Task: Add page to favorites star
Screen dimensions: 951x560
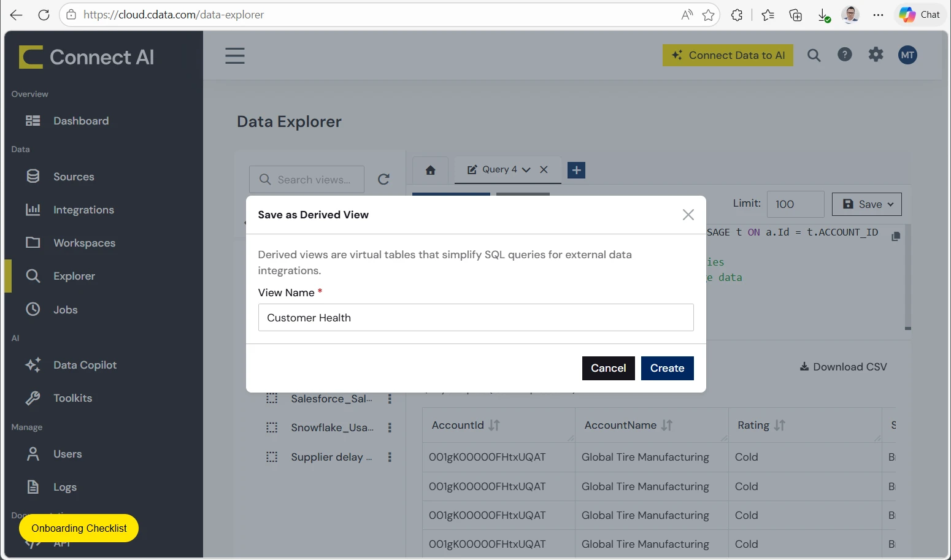Action: 709,15
